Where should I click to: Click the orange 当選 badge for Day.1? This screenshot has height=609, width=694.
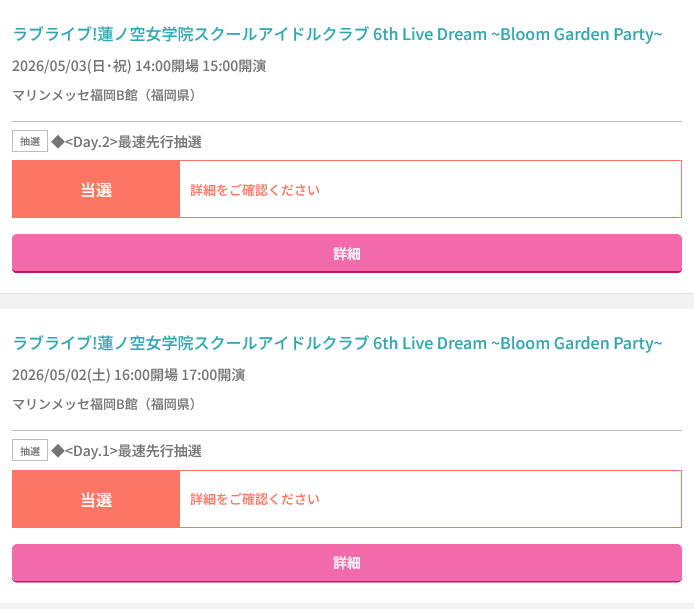tap(96, 499)
